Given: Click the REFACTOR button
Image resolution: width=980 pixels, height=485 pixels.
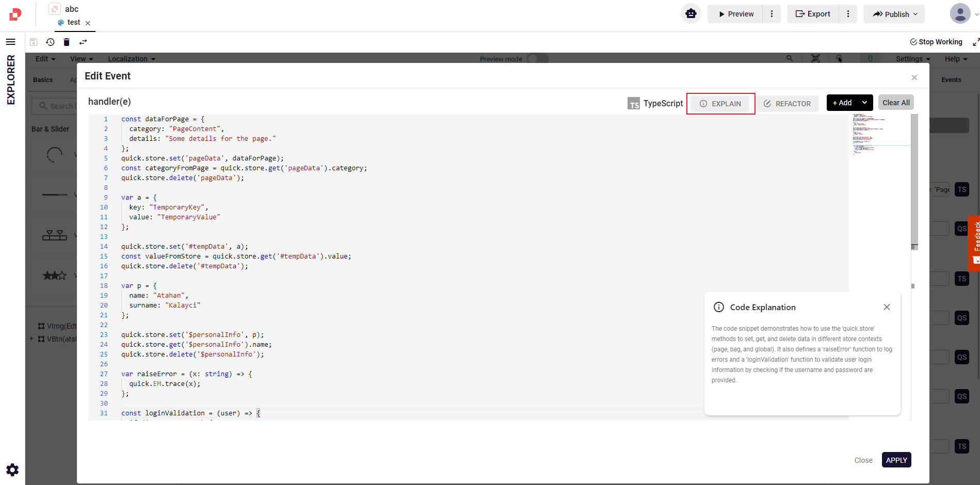Looking at the screenshot, I should [788, 104].
